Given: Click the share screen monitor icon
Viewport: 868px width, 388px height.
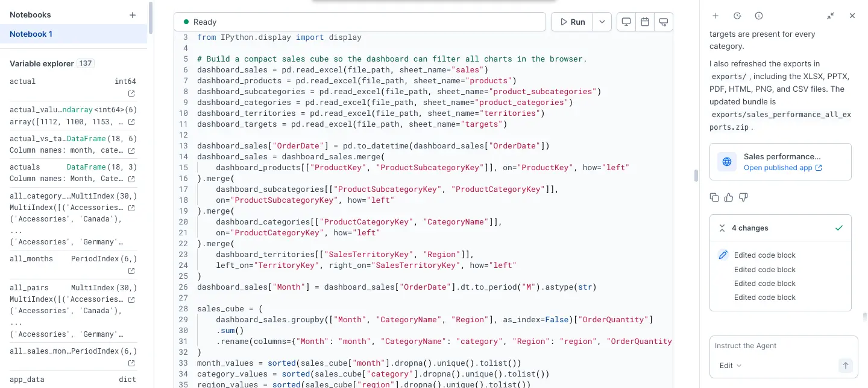Looking at the screenshot, I should [664, 22].
